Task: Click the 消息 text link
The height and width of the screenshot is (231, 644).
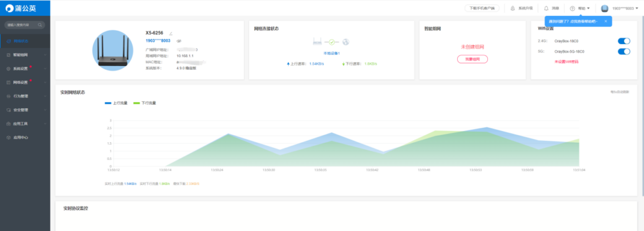Action: coord(555,8)
